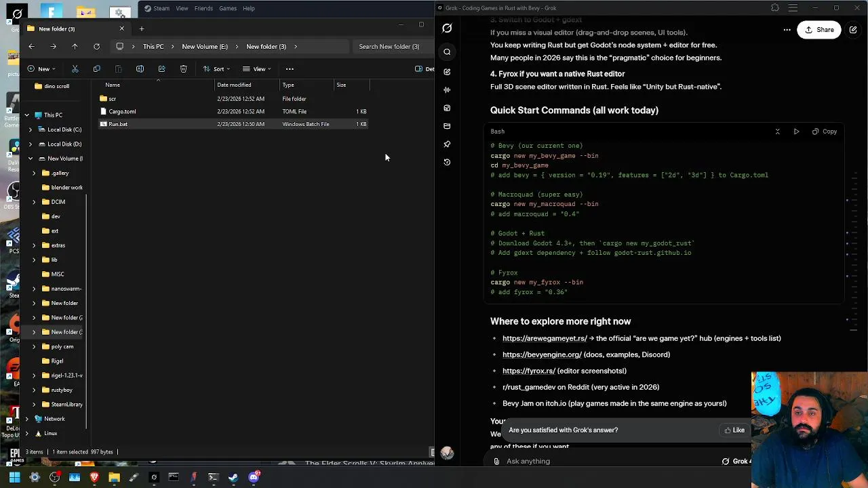The height and width of the screenshot is (488, 868).
Task: Select the Run.bat file
Action: 118,125
